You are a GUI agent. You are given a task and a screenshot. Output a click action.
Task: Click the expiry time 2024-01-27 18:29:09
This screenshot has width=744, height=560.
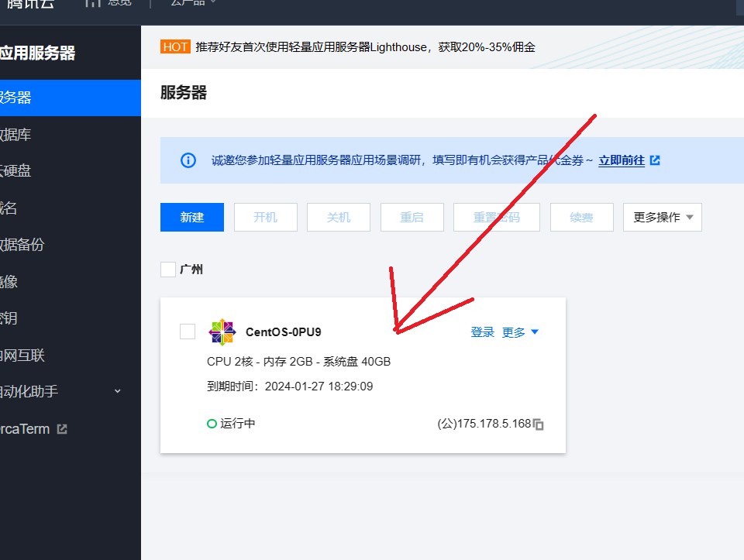click(x=319, y=387)
